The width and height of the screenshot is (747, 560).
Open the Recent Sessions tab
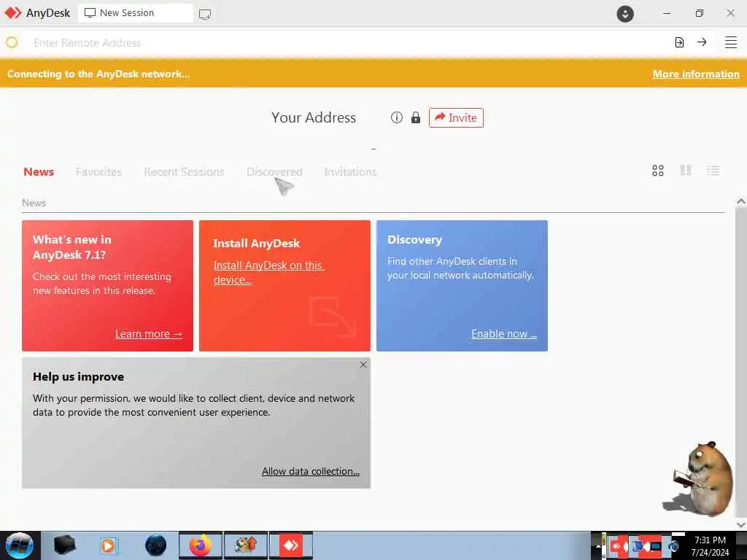184,171
